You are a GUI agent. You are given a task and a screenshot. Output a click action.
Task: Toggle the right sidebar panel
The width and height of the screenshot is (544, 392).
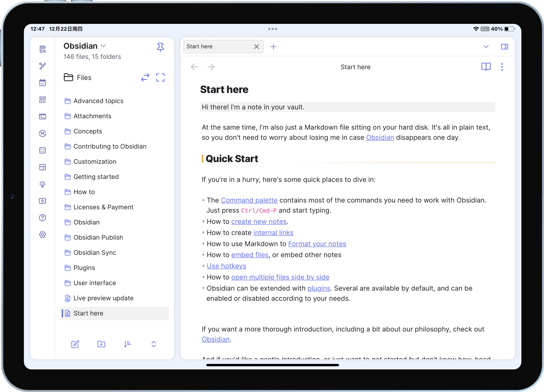[504, 47]
